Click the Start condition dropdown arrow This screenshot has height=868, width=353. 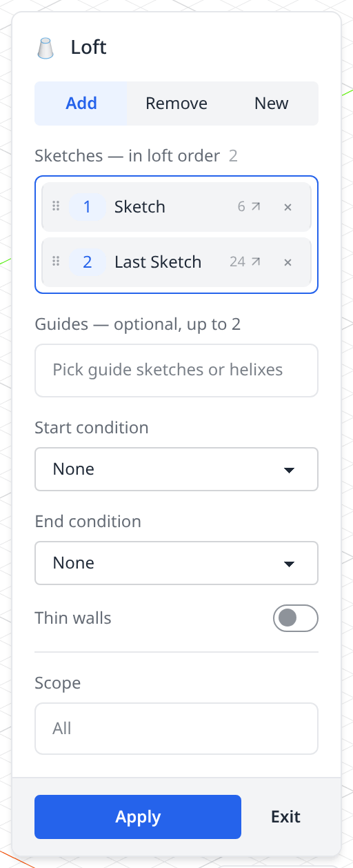[x=290, y=470]
